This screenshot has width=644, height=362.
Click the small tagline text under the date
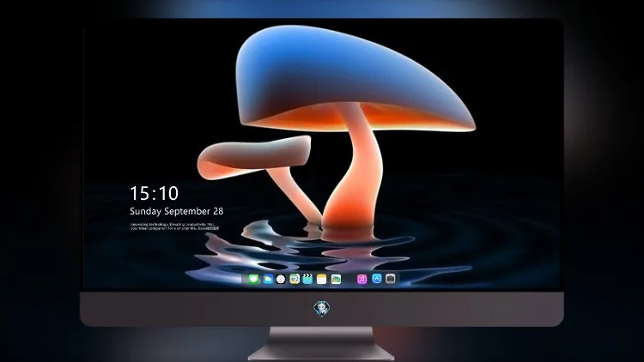coord(174,226)
